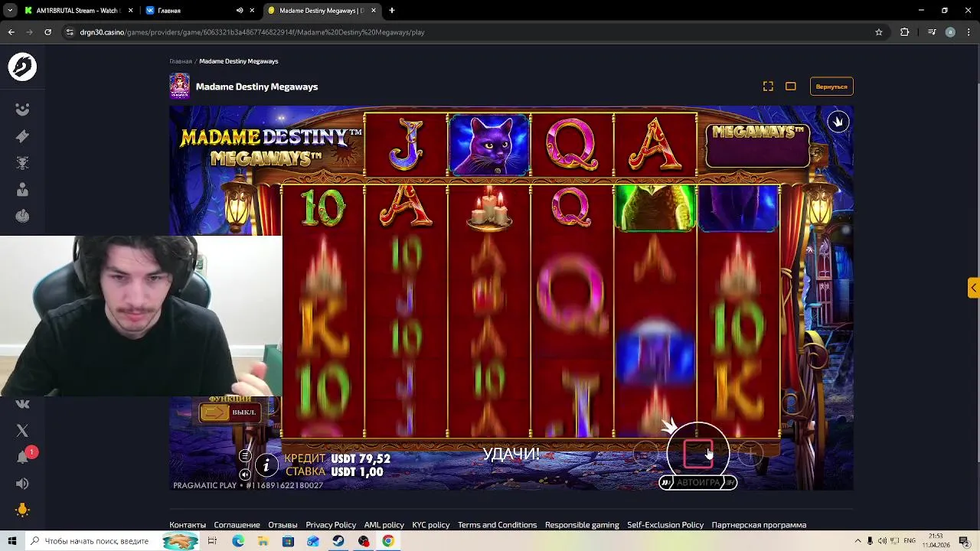Open the pirate skull sidebar icon
This screenshot has height=551, width=980.
(x=22, y=163)
